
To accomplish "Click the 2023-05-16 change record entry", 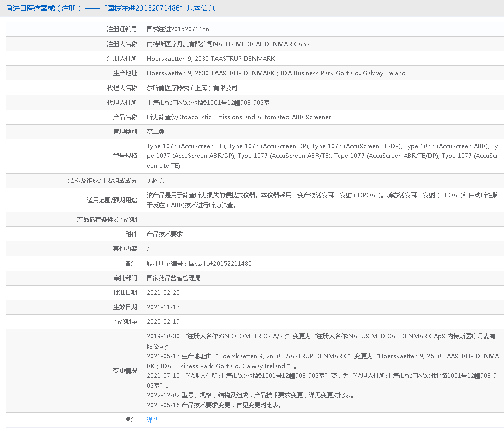I will 214,405.
